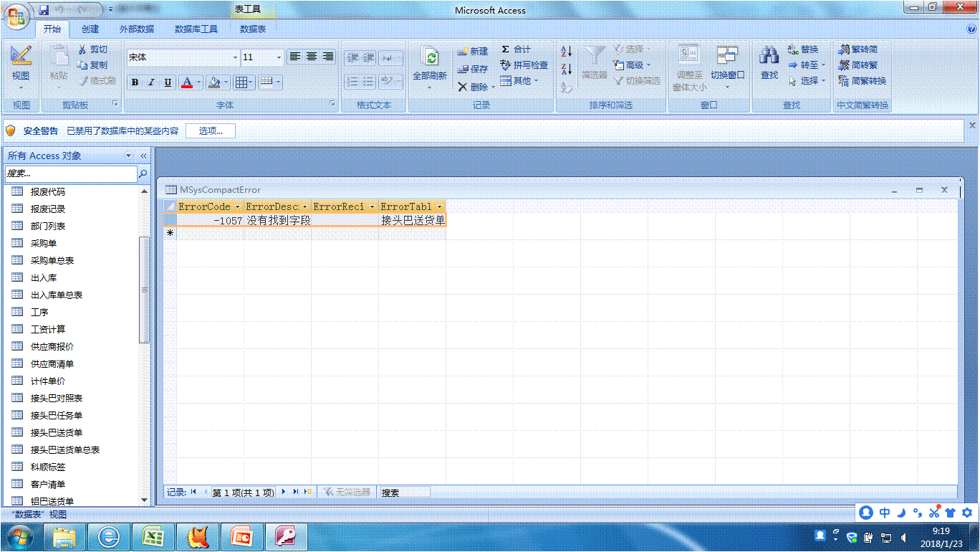Click navigation pane search box
The width and height of the screenshot is (980, 552).
point(70,173)
